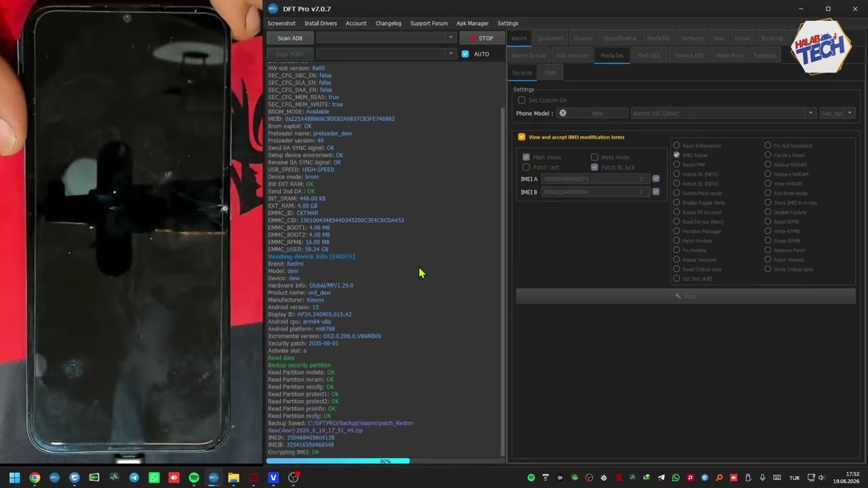Select the Factory Reset radio option
The image size is (868, 488).
coord(768,155)
